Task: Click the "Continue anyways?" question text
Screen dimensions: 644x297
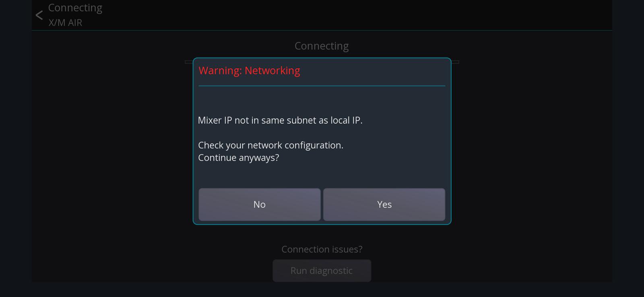Action: coord(238,158)
